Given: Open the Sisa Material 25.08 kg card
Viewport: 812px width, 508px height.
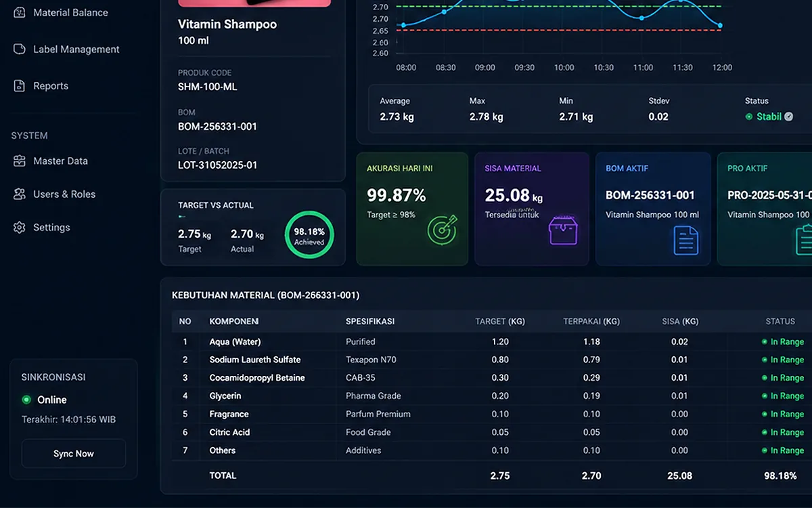Looking at the screenshot, I should tap(532, 209).
